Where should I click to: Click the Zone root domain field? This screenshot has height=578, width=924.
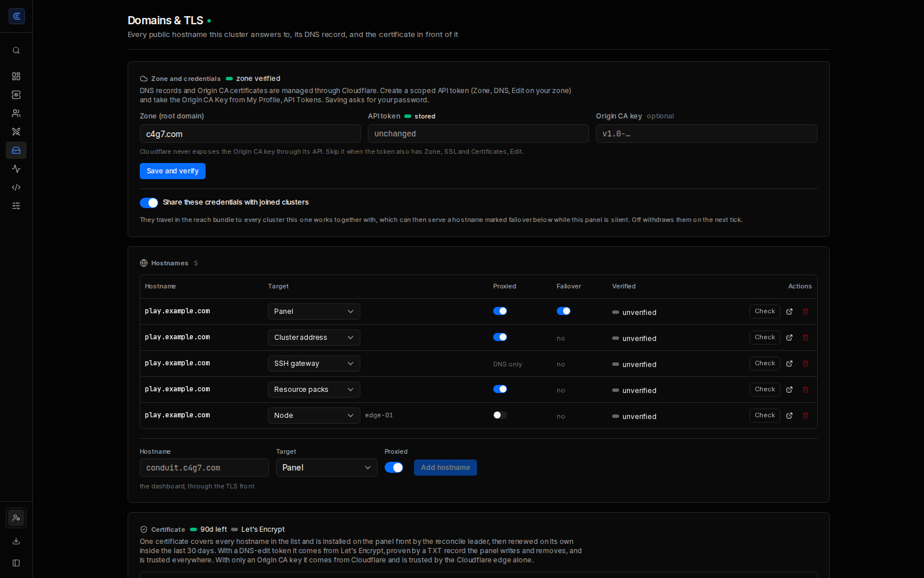click(250, 134)
